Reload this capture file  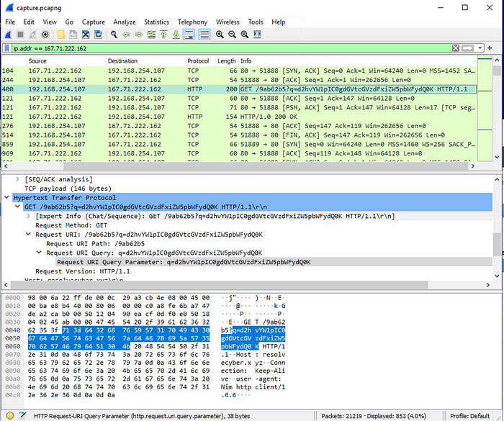click(98, 35)
